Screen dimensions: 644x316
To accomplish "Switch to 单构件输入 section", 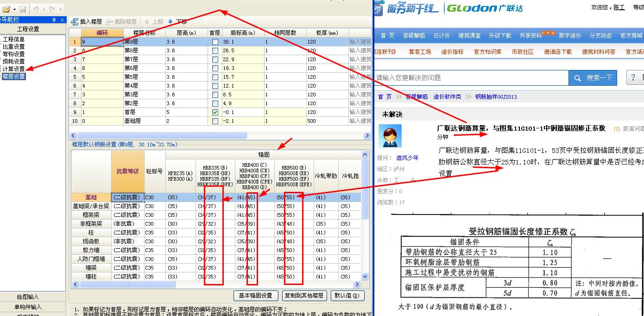I will pyautogui.click(x=28, y=307).
